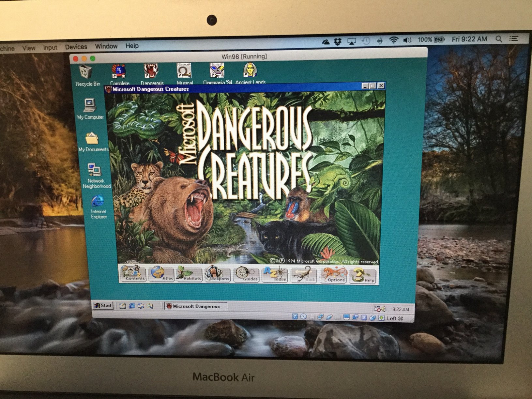Open the Input menu

tap(50, 47)
